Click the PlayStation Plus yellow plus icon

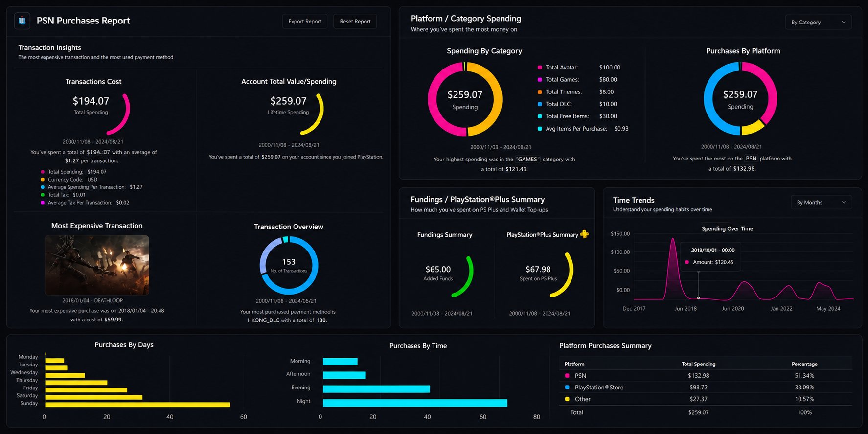click(x=584, y=234)
